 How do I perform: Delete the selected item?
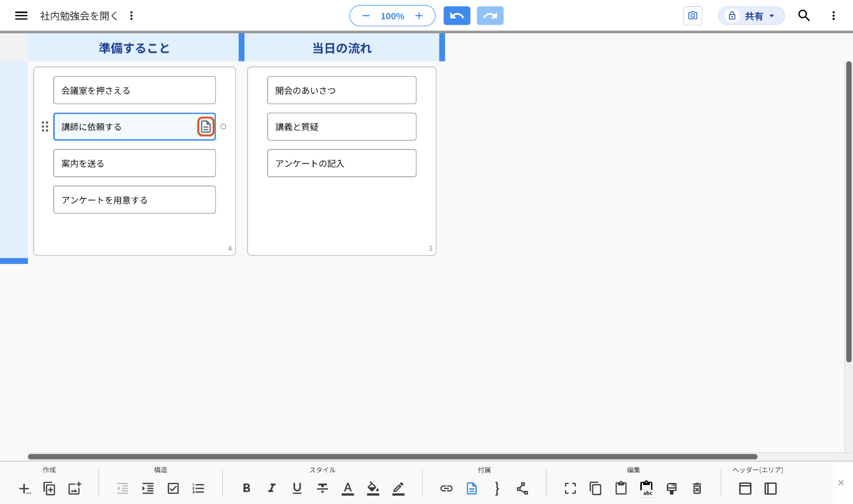(x=697, y=489)
